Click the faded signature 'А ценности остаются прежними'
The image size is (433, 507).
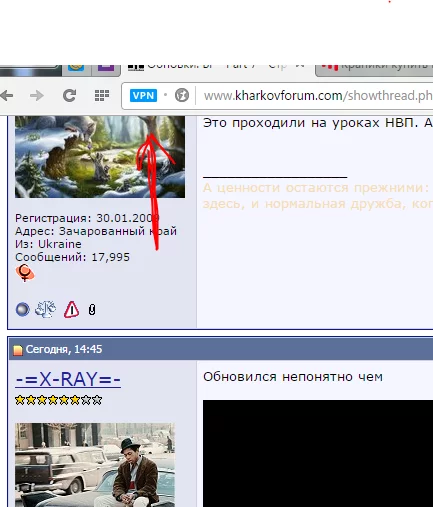tap(316, 188)
